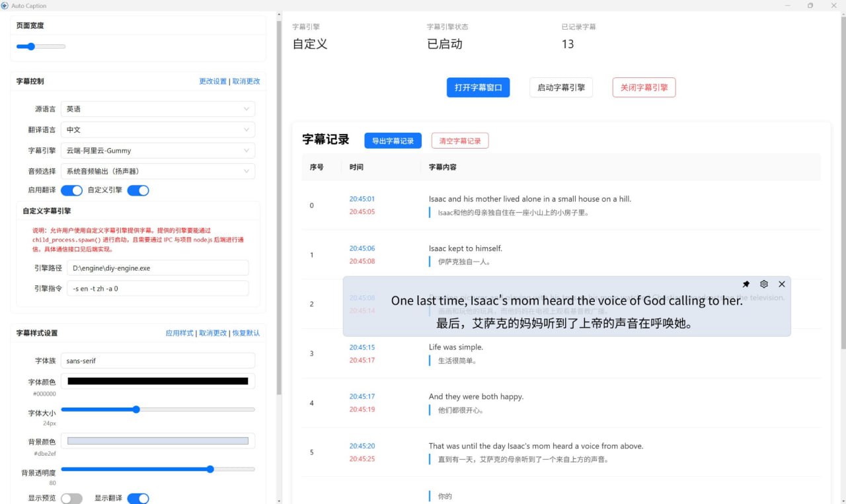Click the 背景透明度 opacity slider handle
The height and width of the screenshot is (504, 846).
(210, 469)
